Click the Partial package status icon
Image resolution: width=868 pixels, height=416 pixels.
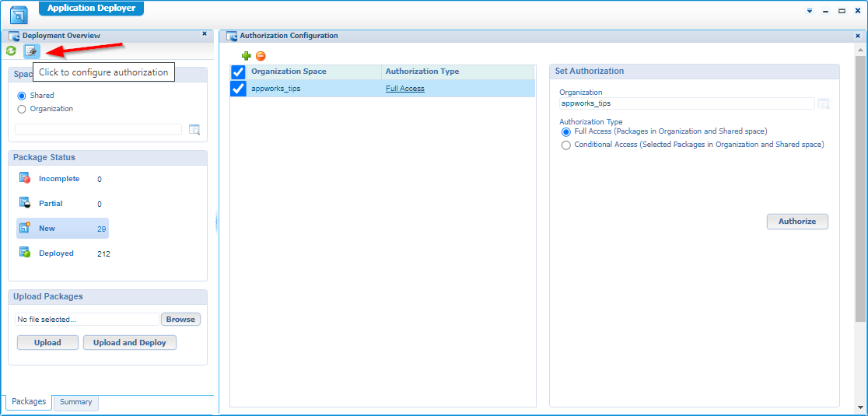pyautogui.click(x=25, y=203)
